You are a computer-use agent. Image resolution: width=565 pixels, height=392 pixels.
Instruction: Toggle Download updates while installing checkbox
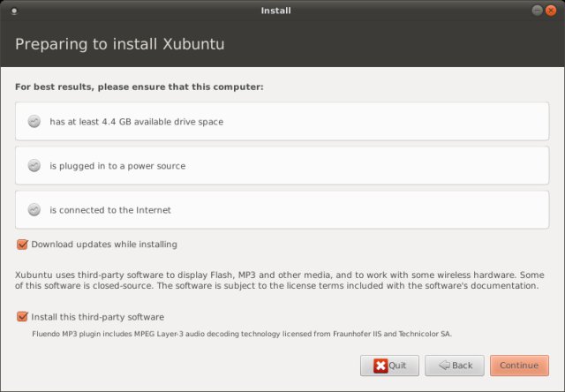click(x=22, y=245)
